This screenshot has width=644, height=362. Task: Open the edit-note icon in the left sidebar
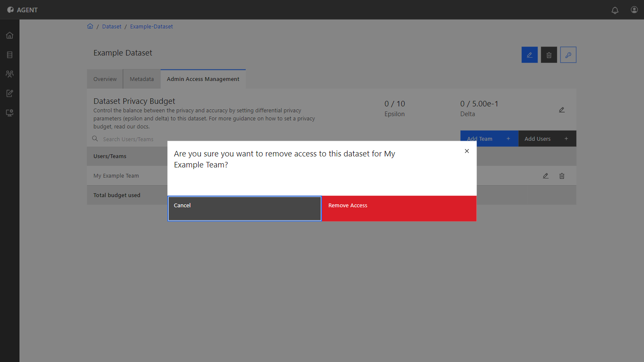point(10,93)
